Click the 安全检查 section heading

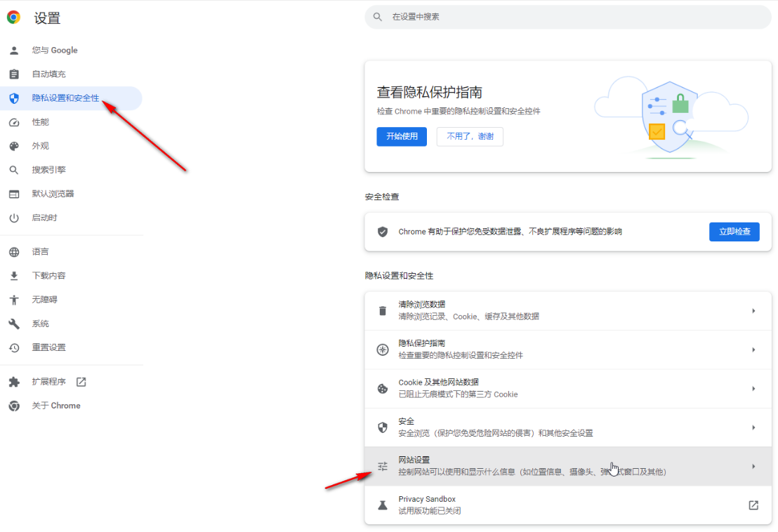[x=382, y=197]
